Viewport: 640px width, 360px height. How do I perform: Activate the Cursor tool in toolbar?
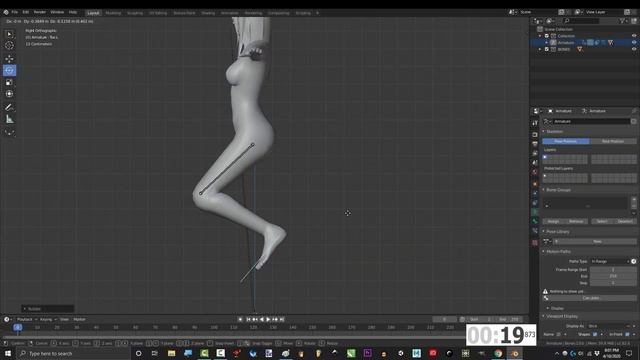(x=9, y=45)
